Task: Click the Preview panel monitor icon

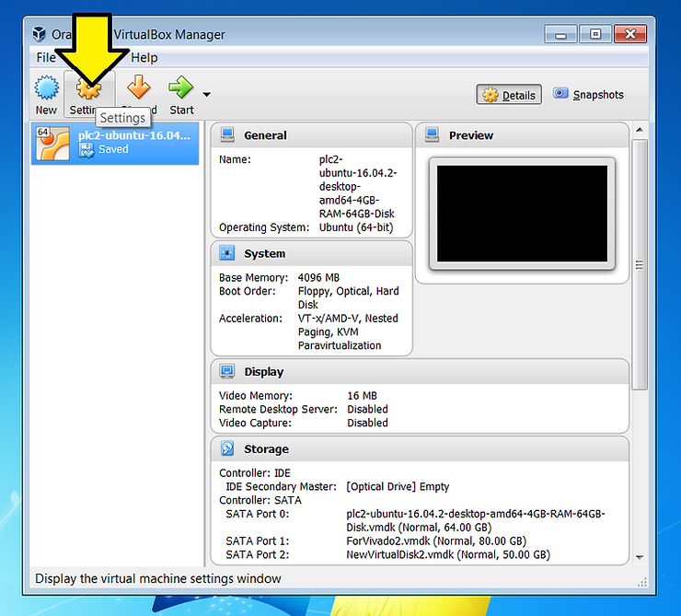Action: coord(433,135)
